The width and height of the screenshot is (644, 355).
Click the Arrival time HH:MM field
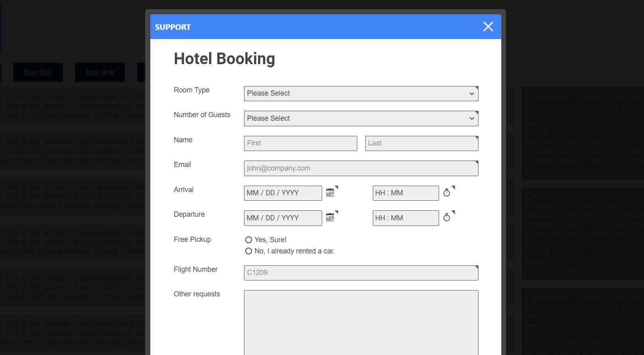coord(406,193)
